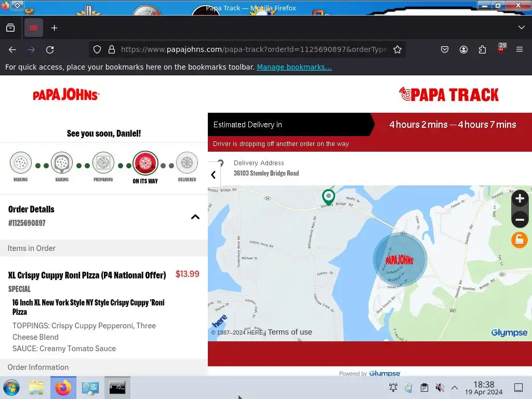
Task: Open the Firefox account icon
Action: [463, 49]
